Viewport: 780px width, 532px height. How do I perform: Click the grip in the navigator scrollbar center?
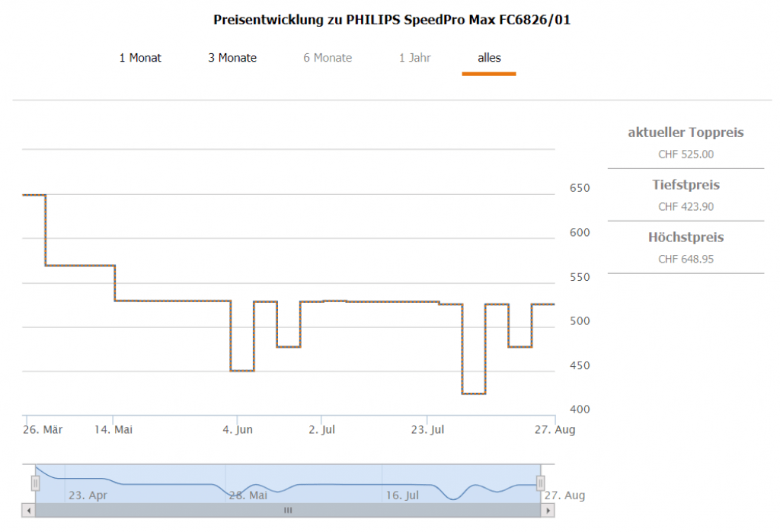pyautogui.click(x=288, y=511)
